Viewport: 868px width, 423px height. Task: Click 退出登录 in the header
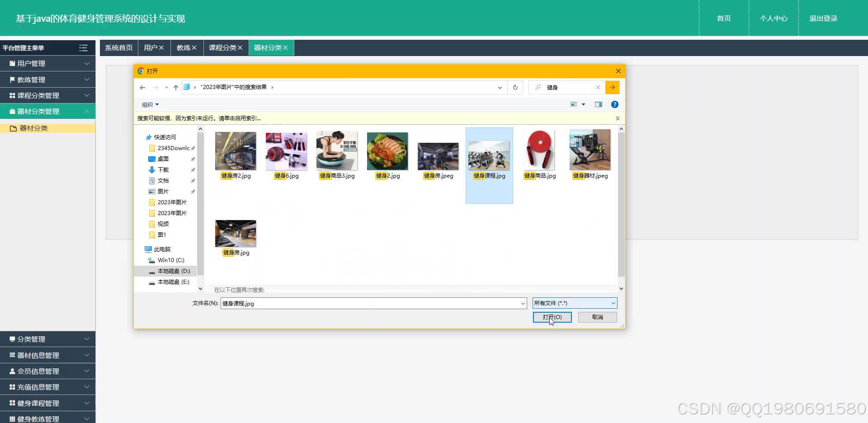(x=823, y=19)
